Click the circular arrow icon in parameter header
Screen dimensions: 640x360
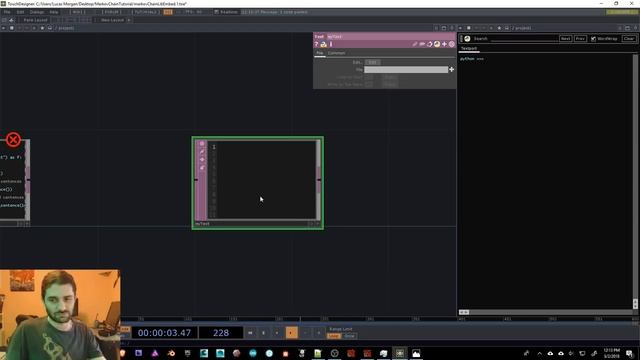[x=429, y=44]
